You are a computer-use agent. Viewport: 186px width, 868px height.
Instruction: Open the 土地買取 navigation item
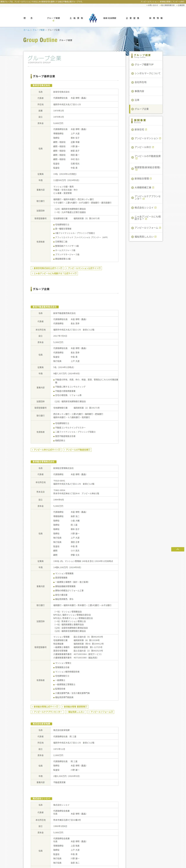(76, 18)
